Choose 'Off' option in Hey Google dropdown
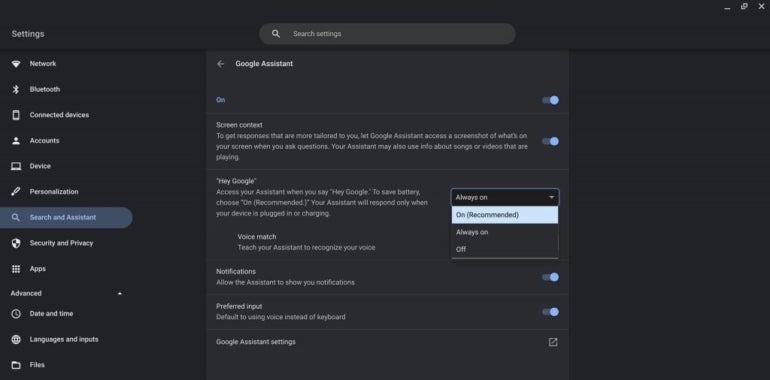This screenshot has width=770, height=380. click(x=505, y=249)
